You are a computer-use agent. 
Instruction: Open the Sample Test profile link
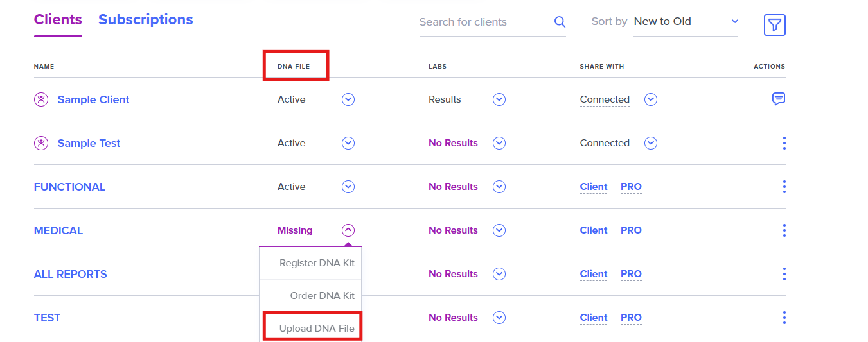point(89,143)
